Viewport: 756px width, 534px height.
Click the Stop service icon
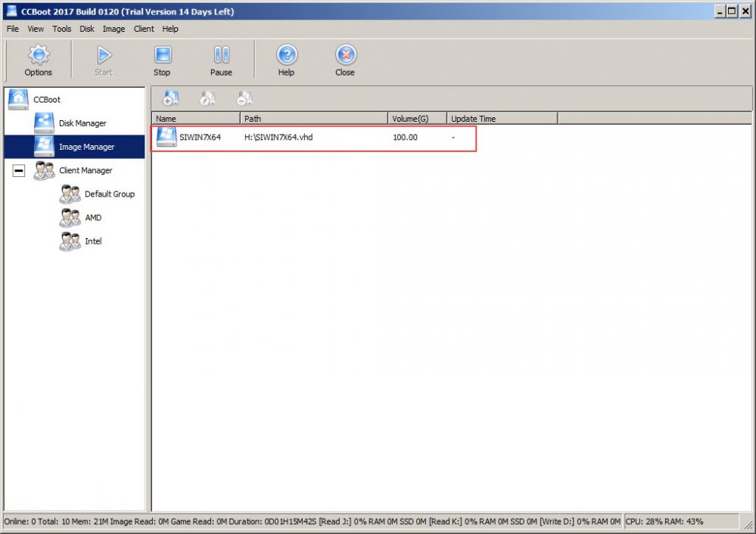click(x=163, y=54)
